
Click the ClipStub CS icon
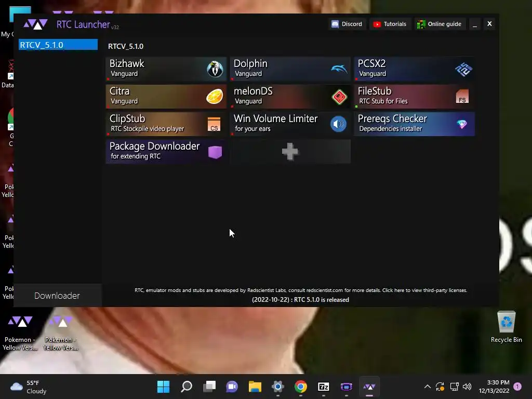click(214, 124)
